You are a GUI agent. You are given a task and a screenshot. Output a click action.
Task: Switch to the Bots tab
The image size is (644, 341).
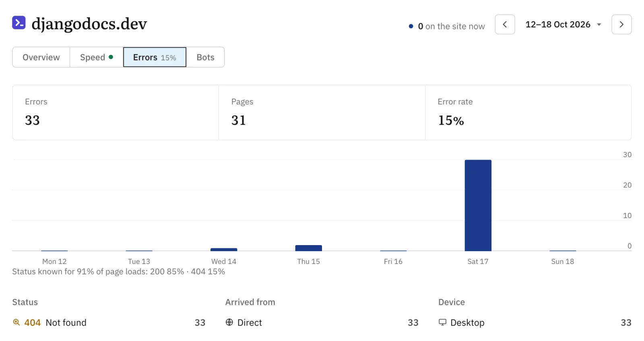click(205, 57)
